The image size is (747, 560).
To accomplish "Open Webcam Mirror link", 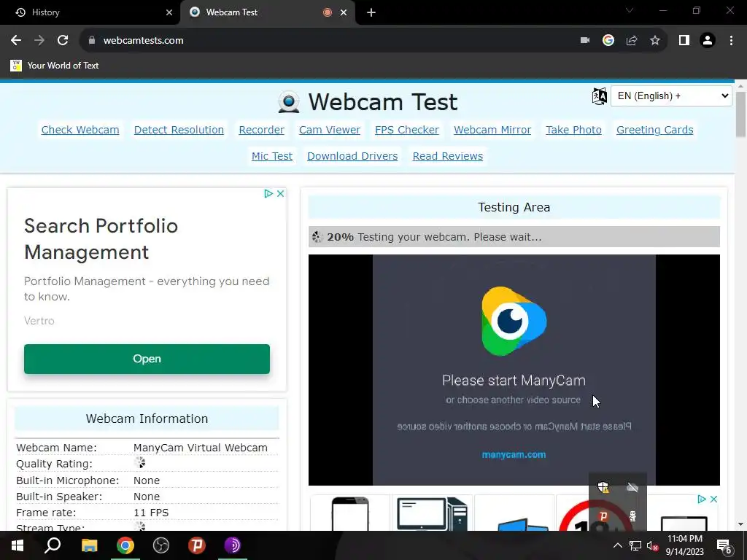I will (x=492, y=130).
